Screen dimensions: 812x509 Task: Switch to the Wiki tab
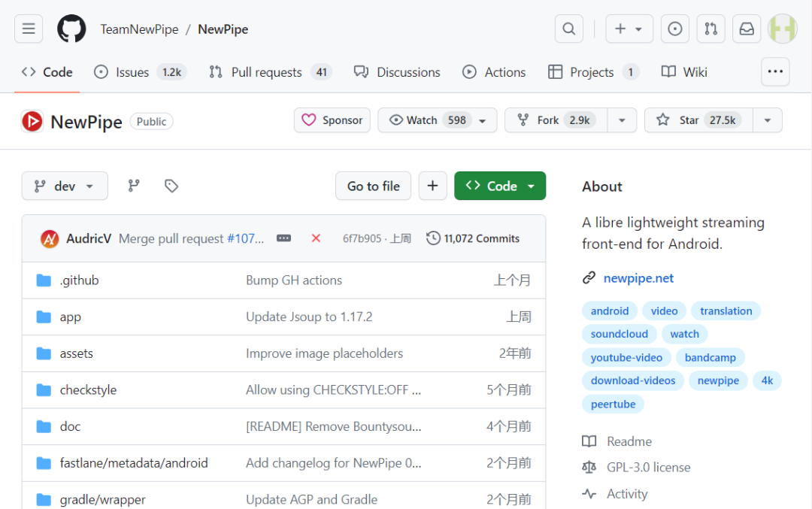click(x=684, y=72)
